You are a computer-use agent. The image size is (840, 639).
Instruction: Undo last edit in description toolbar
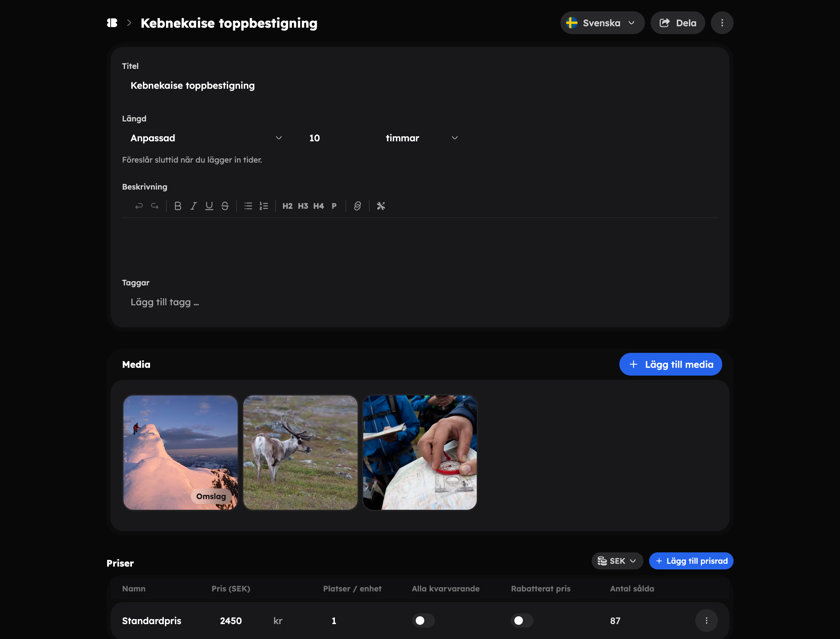[x=139, y=206]
